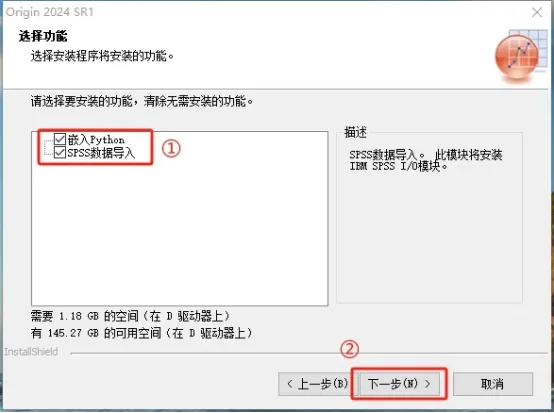Select the SPSS数据导入 feature label
554x413 pixels.
101,153
